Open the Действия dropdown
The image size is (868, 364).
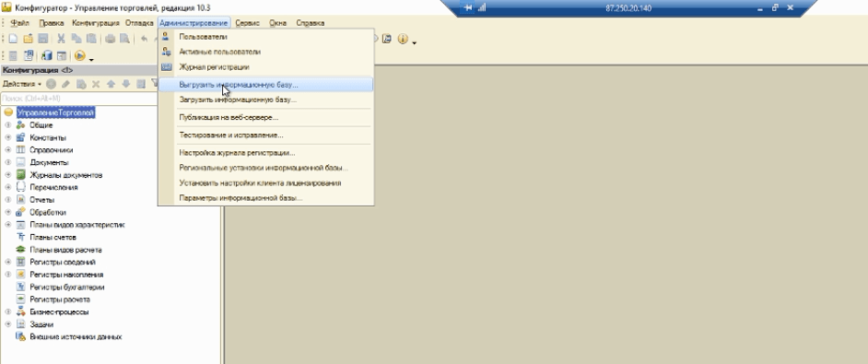click(x=21, y=84)
